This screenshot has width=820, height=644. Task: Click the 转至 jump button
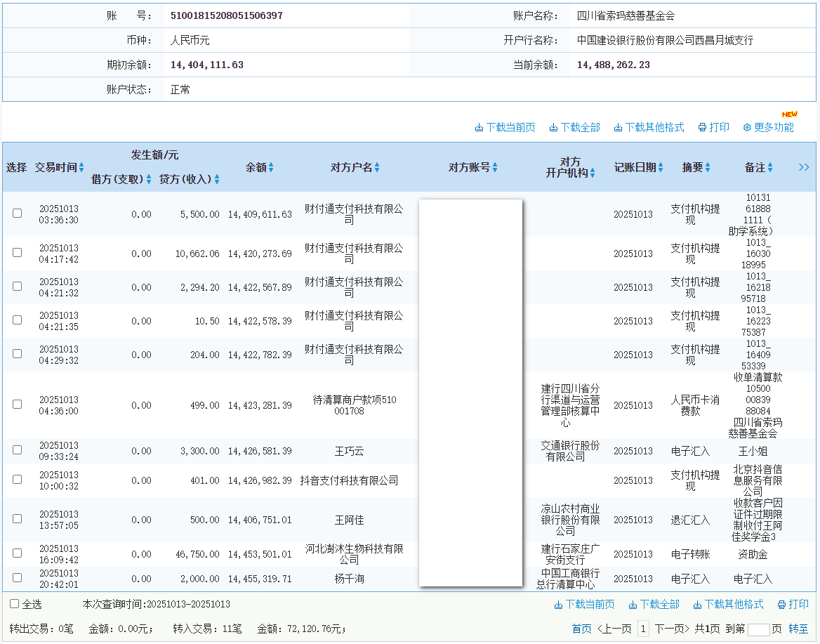click(x=798, y=629)
